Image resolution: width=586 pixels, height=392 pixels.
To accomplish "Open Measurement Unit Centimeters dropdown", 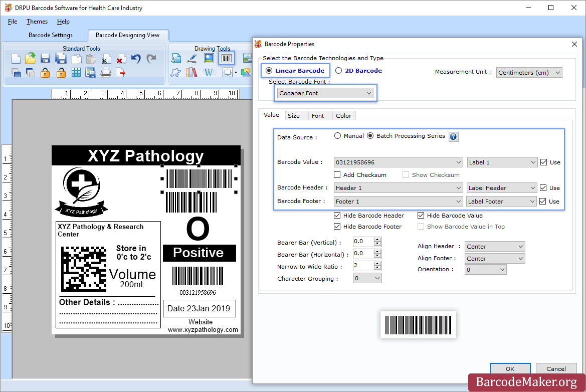I will coord(529,73).
